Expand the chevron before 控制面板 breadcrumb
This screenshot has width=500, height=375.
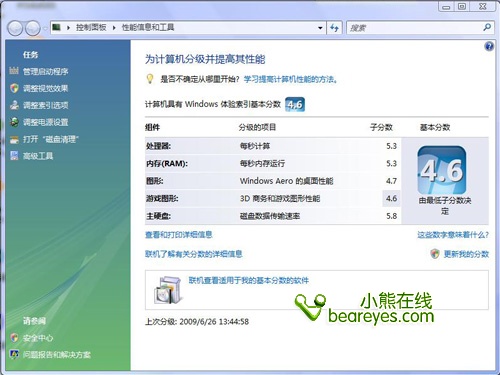click(68, 28)
